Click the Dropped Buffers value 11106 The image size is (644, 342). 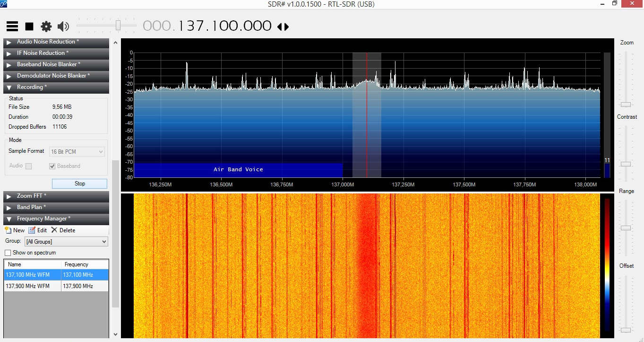60,127
